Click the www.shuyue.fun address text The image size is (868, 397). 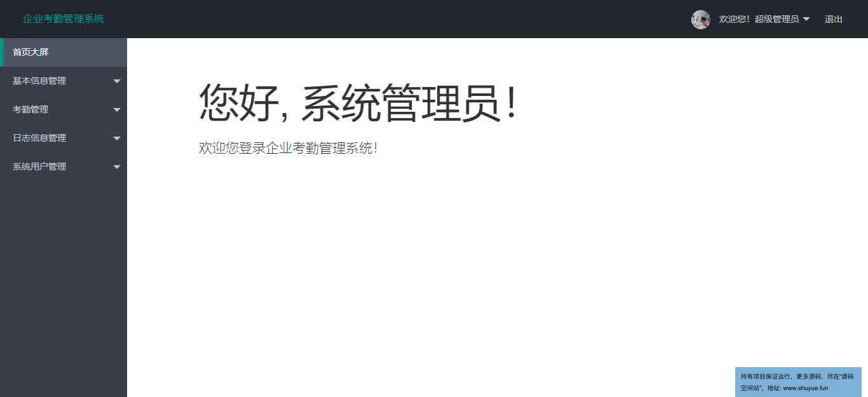pyautogui.click(x=805, y=388)
